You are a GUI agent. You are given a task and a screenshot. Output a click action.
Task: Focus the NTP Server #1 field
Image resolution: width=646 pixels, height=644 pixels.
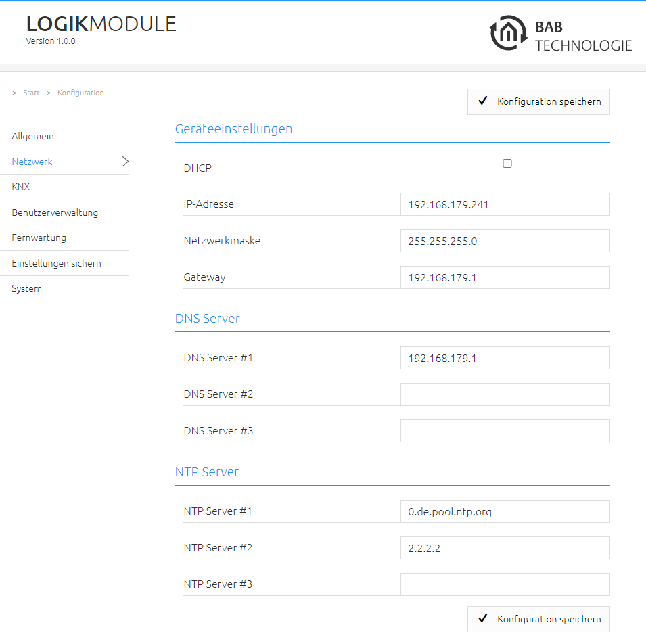(505, 511)
